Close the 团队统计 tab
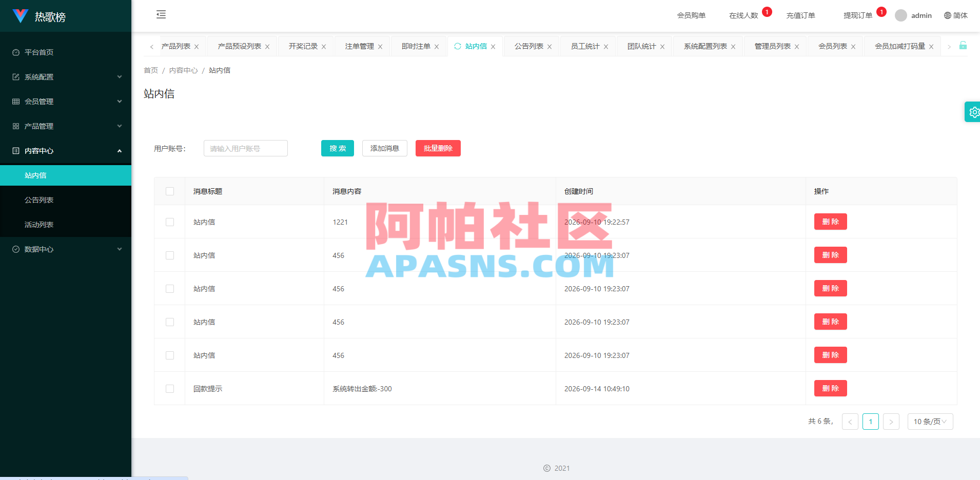This screenshot has width=980, height=480. pyautogui.click(x=662, y=47)
